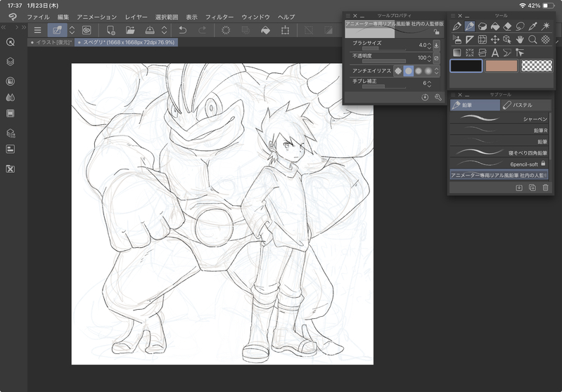Image resolution: width=562 pixels, height=392 pixels.
Task: Select the Pencil tool in the tool palette
Action: click(469, 27)
